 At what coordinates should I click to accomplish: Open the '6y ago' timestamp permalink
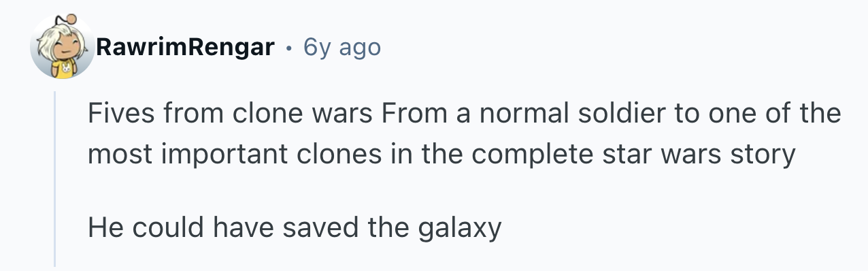[342, 47]
